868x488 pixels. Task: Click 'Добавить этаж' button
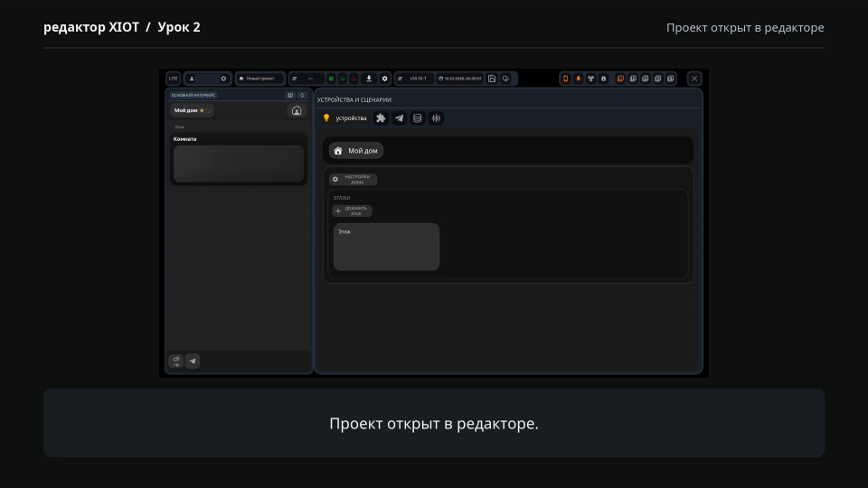click(352, 211)
